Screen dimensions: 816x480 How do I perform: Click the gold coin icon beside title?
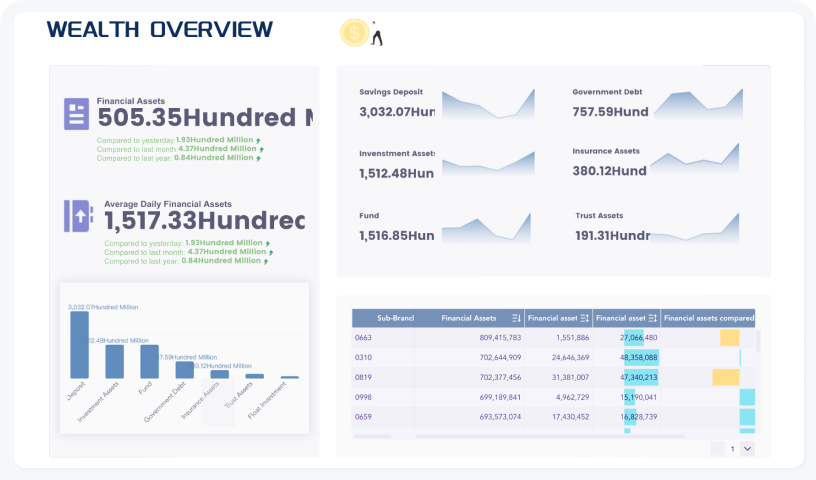pos(354,33)
